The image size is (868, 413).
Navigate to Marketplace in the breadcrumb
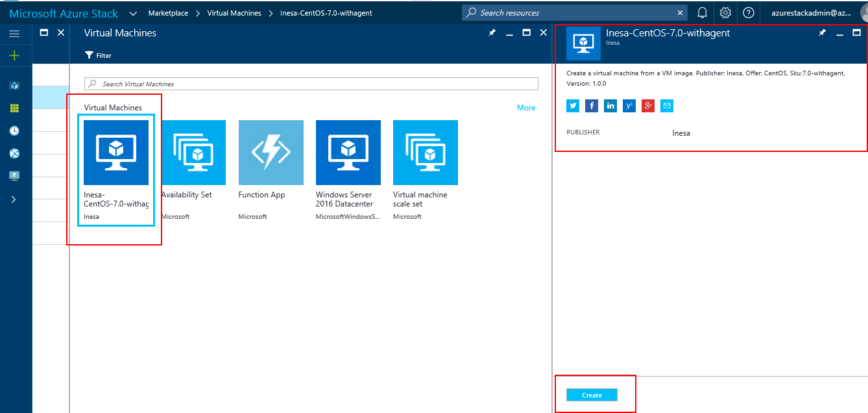tap(168, 13)
